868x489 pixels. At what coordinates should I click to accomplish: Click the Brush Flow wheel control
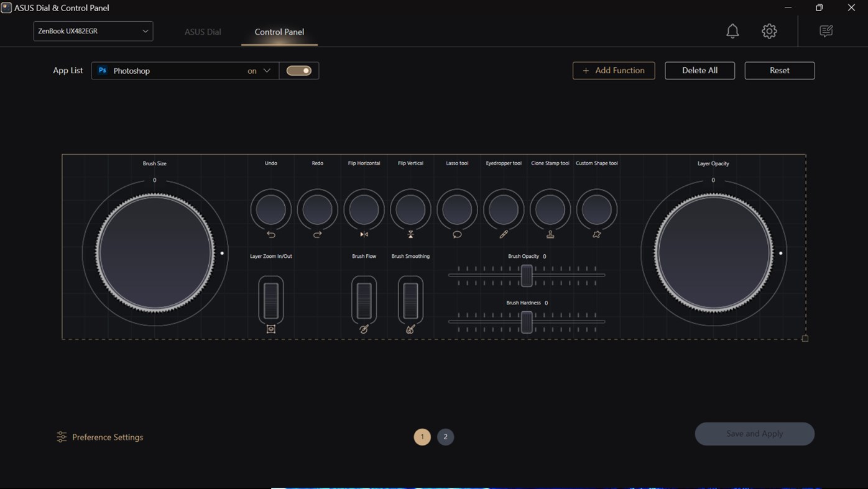tap(364, 300)
